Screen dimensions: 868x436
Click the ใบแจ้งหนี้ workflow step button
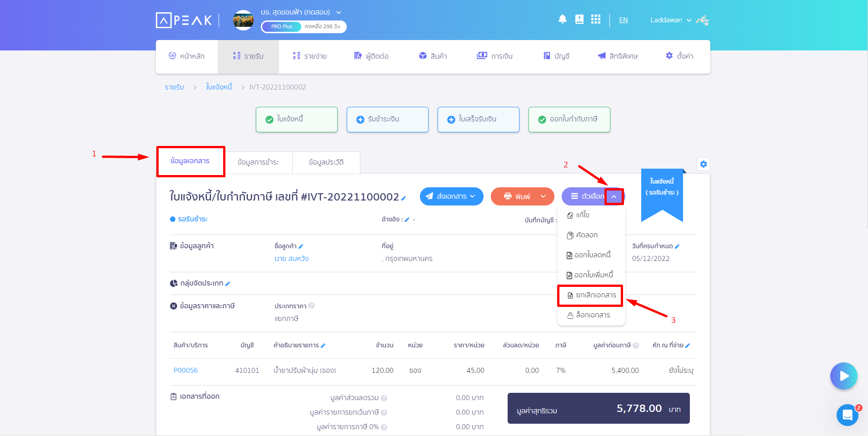[297, 120]
